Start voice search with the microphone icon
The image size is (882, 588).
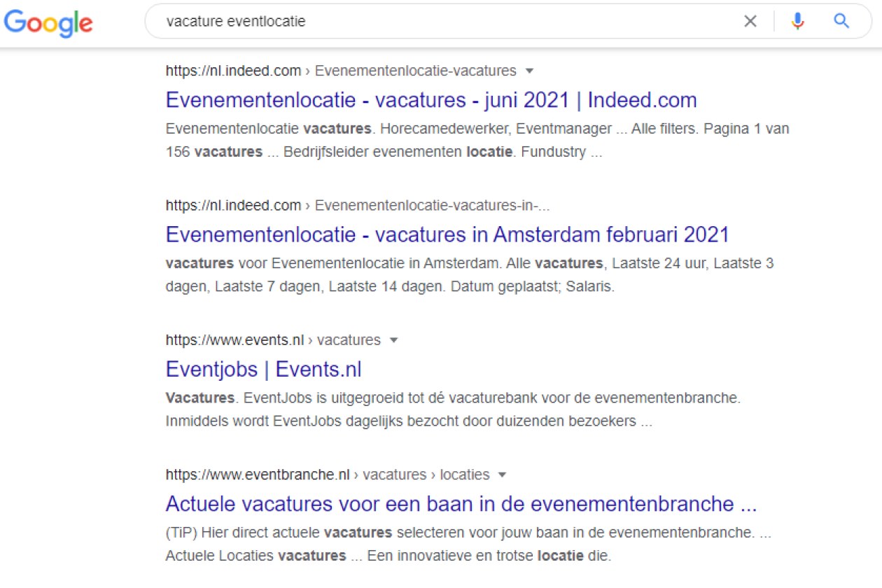(798, 22)
